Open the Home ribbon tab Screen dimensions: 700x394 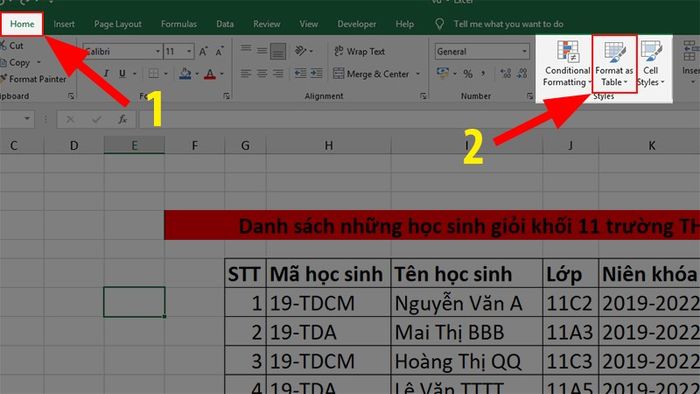[22, 24]
